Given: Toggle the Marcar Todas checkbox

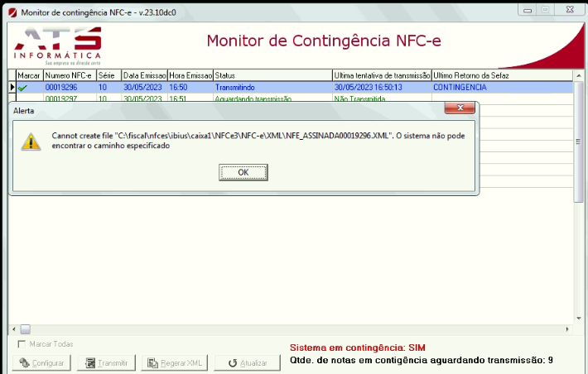Looking at the screenshot, I should point(22,344).
